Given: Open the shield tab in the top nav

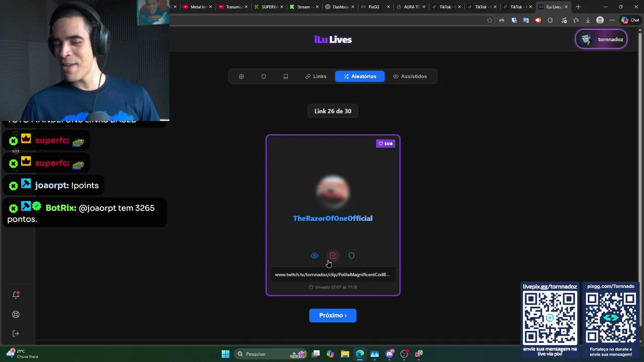Looking at the screenshot, I should pyautogui.click(x=264, y=76).
